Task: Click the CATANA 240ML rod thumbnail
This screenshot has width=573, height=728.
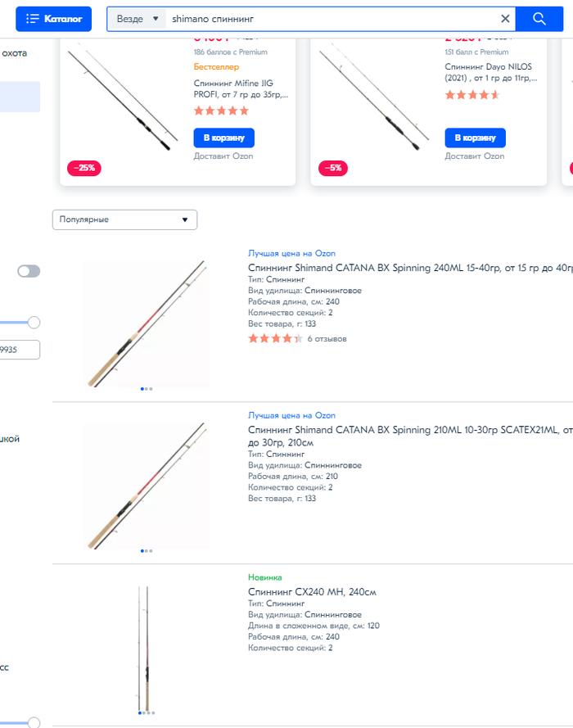Action: click(147, 323)
